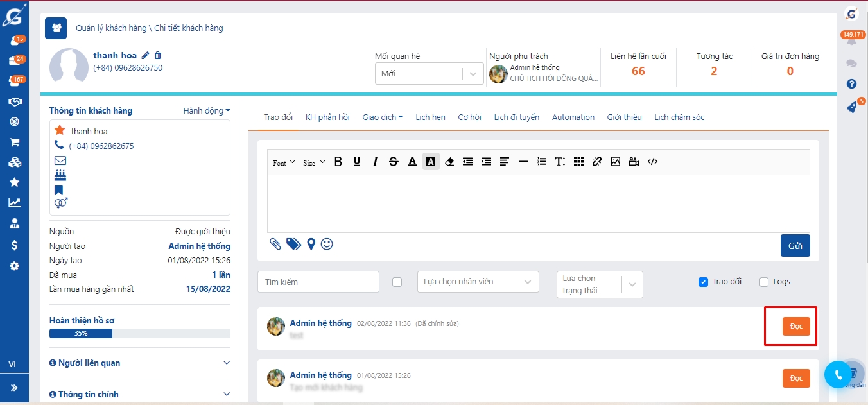Viewport: 868px width, 405px height.
Task: Click the pencil icon to edit thanh hoa
Action: pos(146,56)
